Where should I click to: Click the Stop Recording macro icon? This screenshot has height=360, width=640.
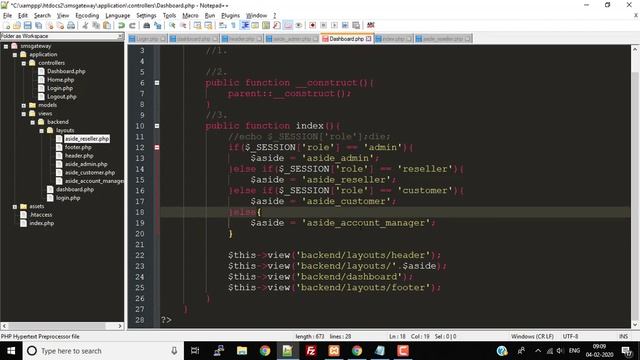(323, 25)
